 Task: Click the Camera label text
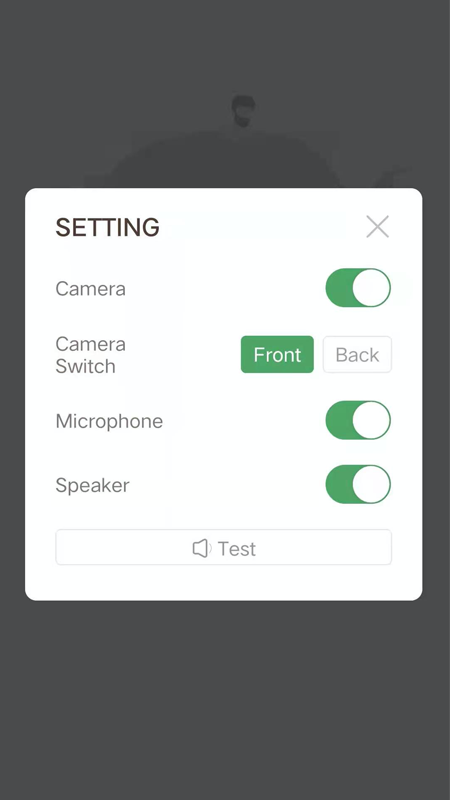coord(90,289)
